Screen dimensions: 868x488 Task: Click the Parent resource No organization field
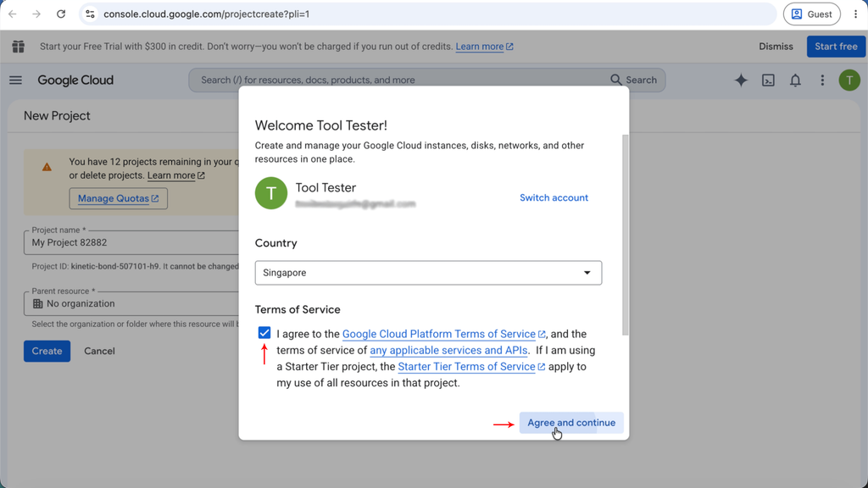pyautogui.click(x=133, y=303)
